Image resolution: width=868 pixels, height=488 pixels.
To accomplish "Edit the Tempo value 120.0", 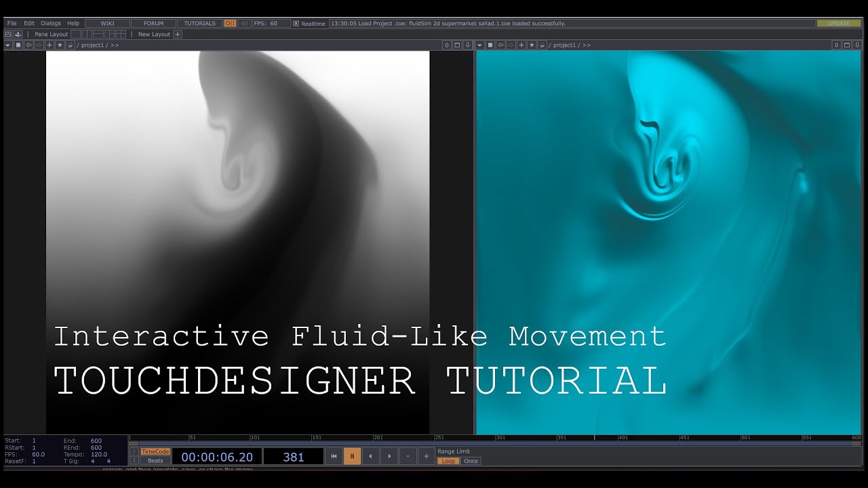I will [x=99, y=455].
